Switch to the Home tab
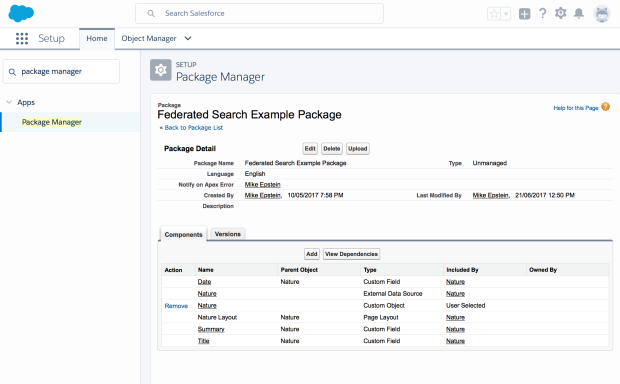Image resolution: width=620 pixels, height=384 pixels. (x=97, y=38)
